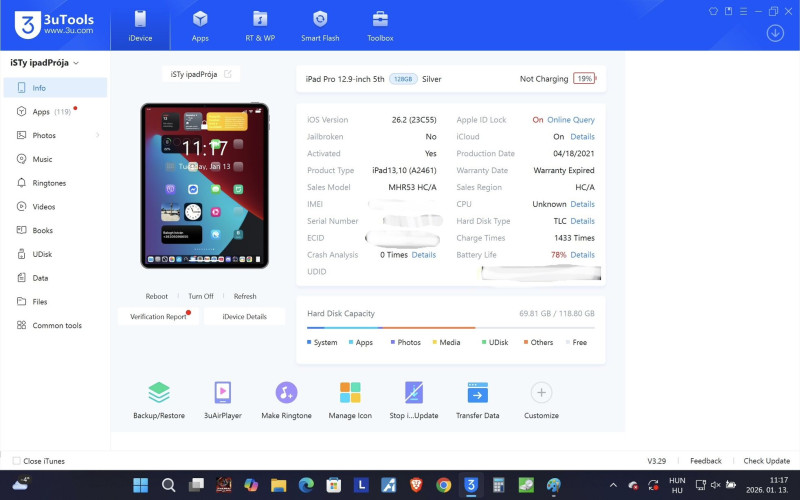800x500 pixels.
Task: Click the Reboot link
Action: click(157, 296)
